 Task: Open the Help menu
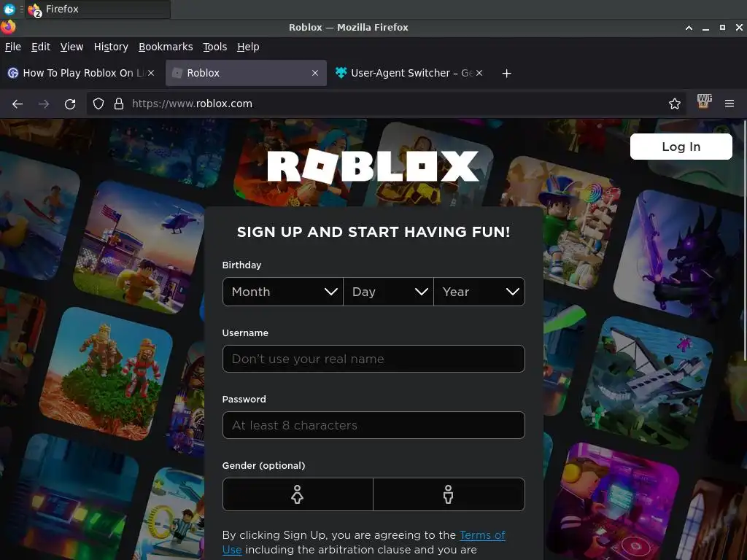248,47
